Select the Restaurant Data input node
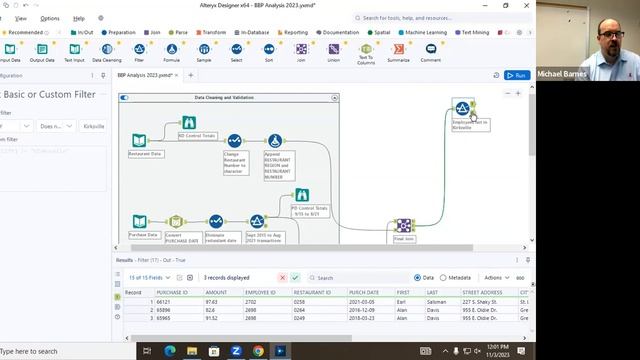This screenshot has width=640, height=360. pyautogui.click(x=139, y=140)
